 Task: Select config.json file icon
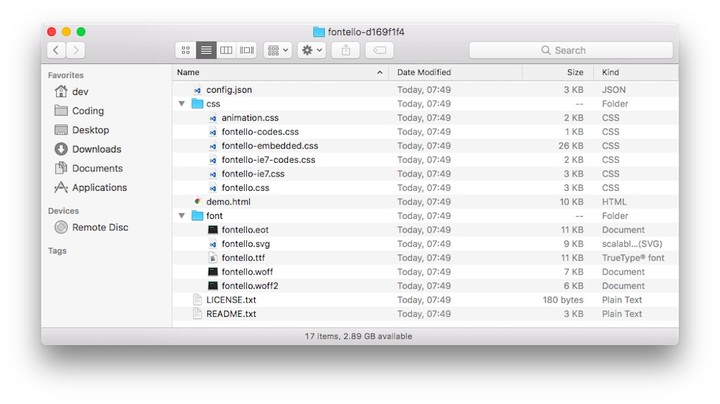[197, 90]
